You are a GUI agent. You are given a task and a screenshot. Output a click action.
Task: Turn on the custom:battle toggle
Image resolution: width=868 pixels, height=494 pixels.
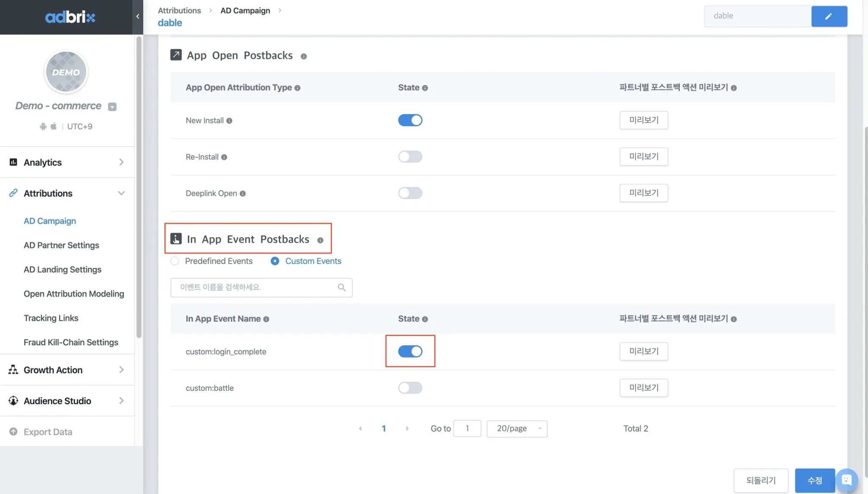tap(410, 388)
